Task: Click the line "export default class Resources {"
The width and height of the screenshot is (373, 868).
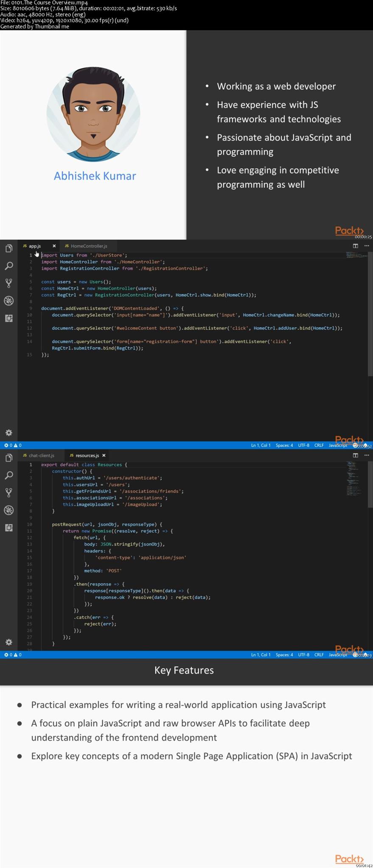Action: click(x=84, y=465)
